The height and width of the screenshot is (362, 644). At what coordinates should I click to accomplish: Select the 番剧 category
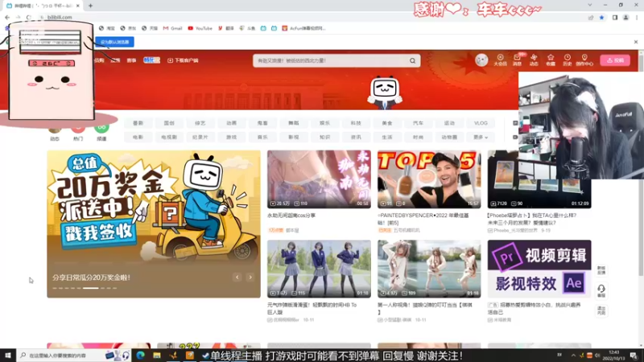tap(138, 123)
